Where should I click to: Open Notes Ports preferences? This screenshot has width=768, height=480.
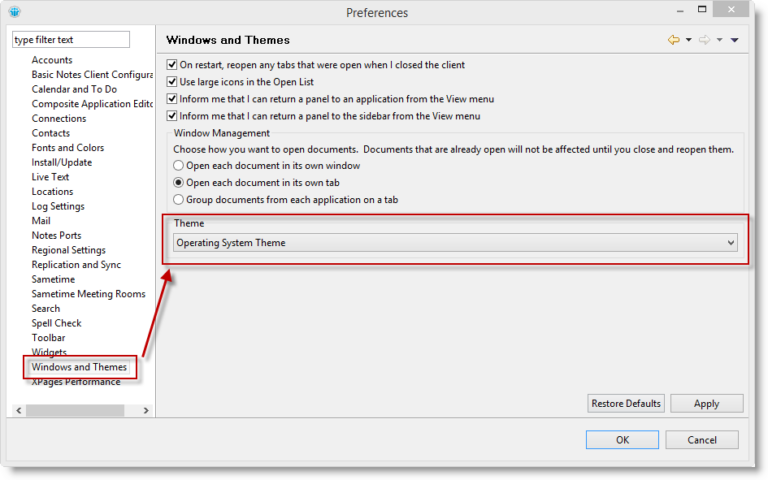click(57, 236)
